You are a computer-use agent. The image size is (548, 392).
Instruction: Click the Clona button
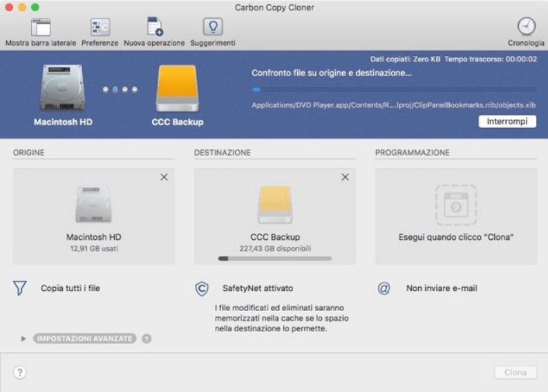pos(515,373)
